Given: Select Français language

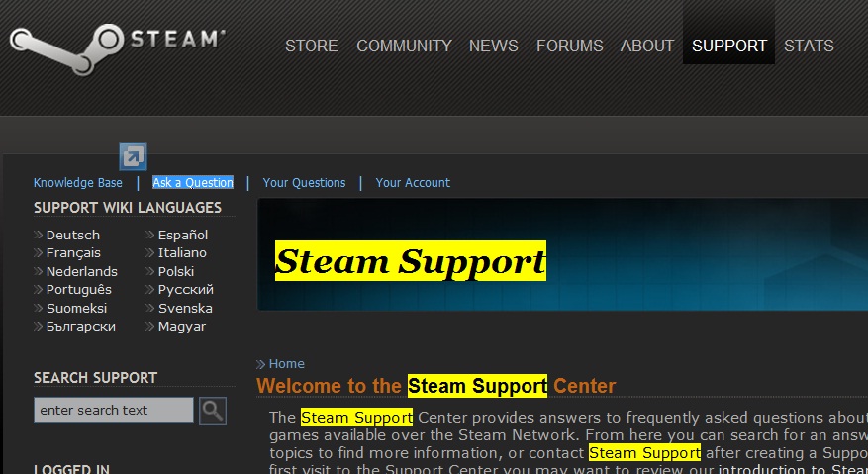Looking at the screenshot, I should pyautogui.click(x=73, y=253).
